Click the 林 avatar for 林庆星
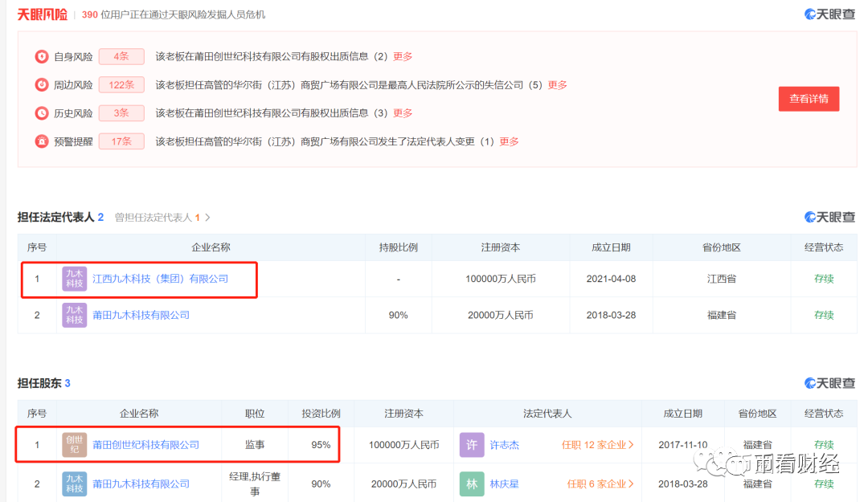The width and height of the screenshot is (868, 502). [472, 484]
